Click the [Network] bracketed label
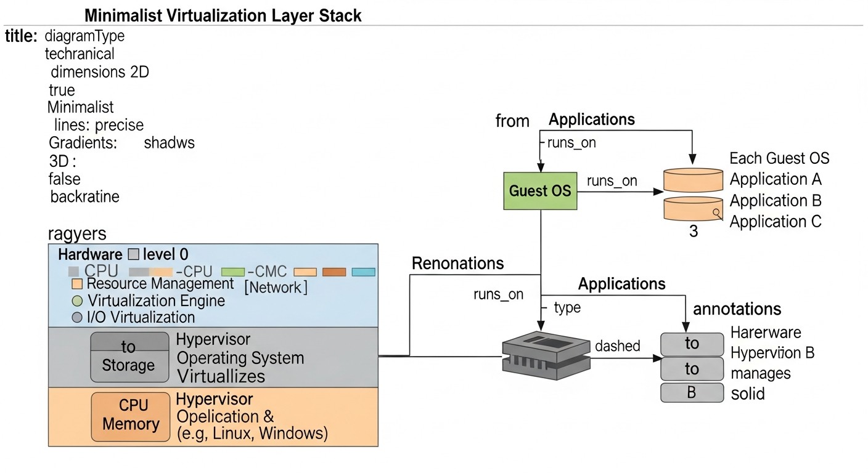 tap(276, 288)
